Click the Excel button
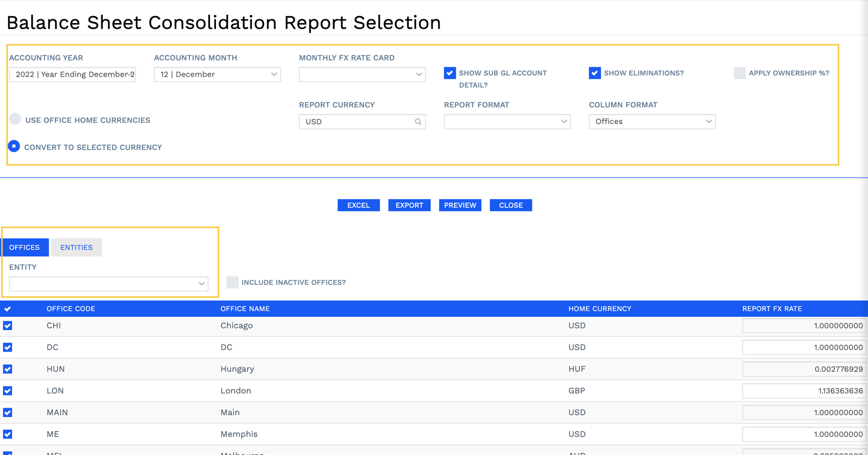The image size is (868, 455). [358, 205]
